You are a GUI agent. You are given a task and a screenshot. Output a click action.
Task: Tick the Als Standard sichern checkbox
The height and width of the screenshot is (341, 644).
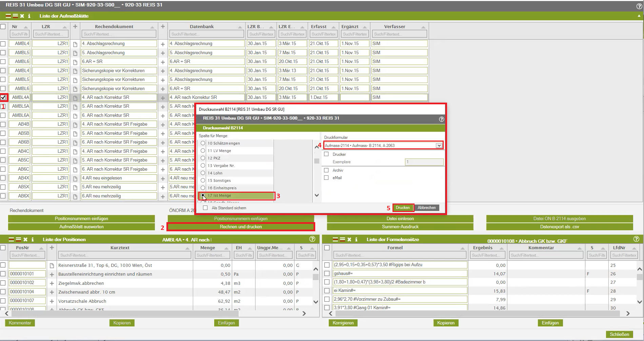click(205, 208)
